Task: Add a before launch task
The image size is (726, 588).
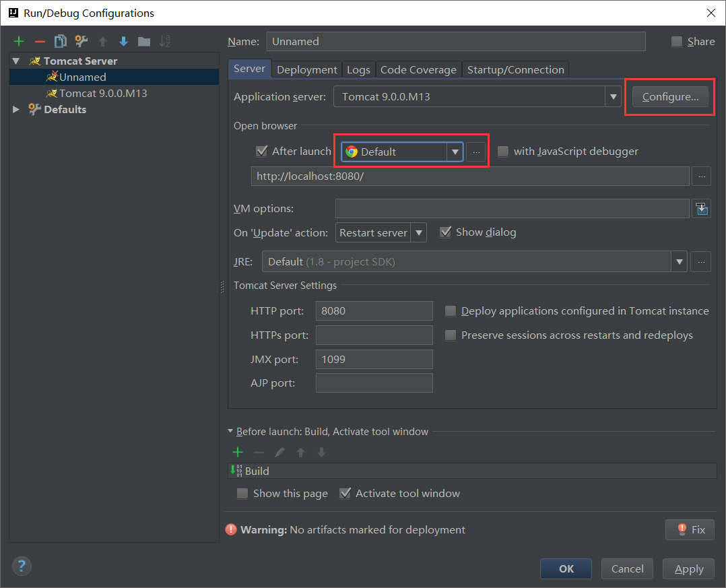Action: [238, 452]
